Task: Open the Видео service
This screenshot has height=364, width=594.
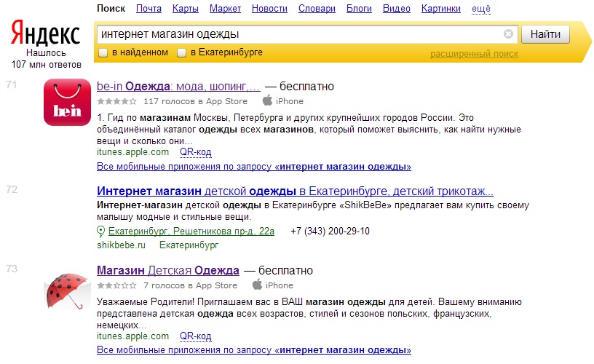Action: point(396,8)
